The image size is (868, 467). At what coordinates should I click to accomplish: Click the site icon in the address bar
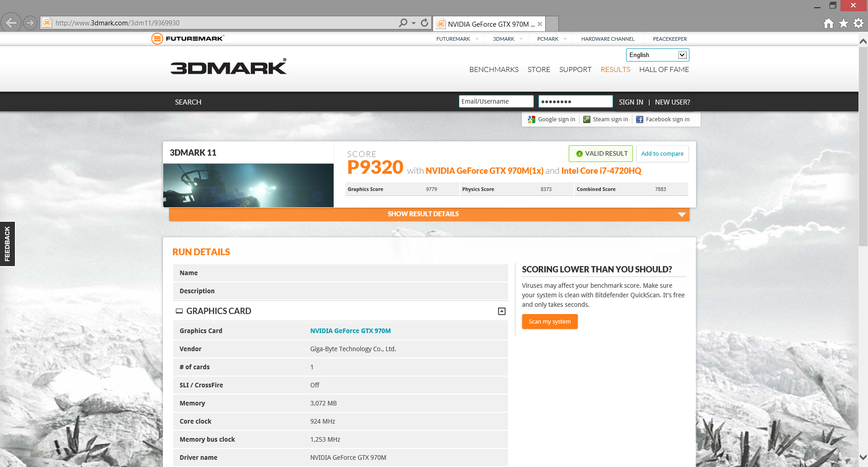47,23
